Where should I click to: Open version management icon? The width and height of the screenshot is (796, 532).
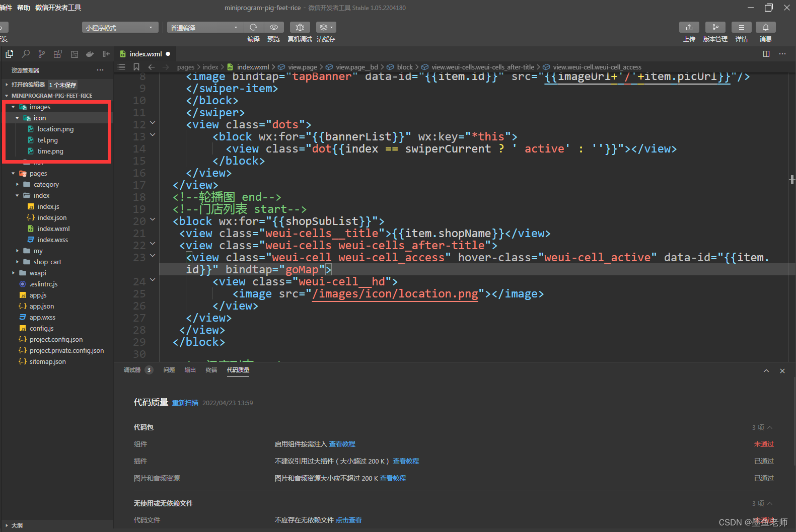(715, 27)
